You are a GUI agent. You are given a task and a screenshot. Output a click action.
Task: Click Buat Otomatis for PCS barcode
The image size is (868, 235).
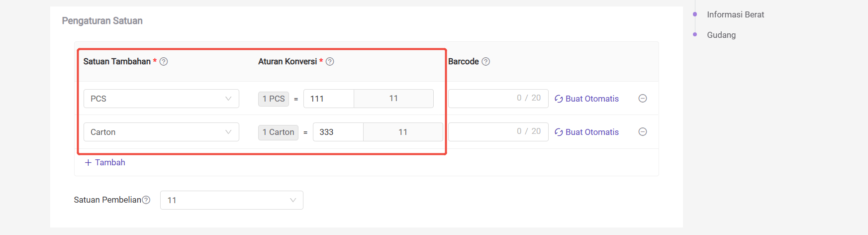click(592, 99)
